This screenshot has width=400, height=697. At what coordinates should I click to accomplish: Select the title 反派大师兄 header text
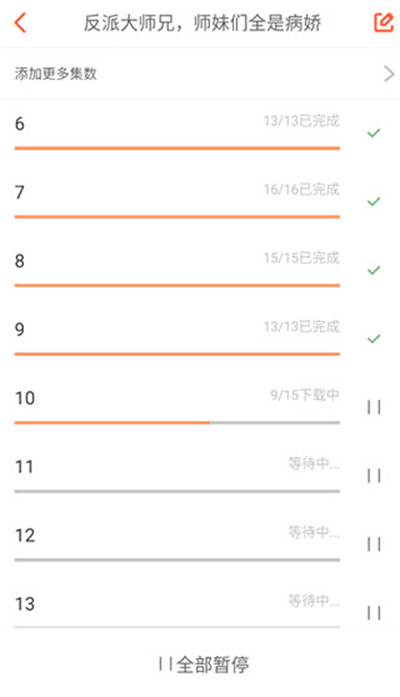pyautogui.click(x=128, y=23)
